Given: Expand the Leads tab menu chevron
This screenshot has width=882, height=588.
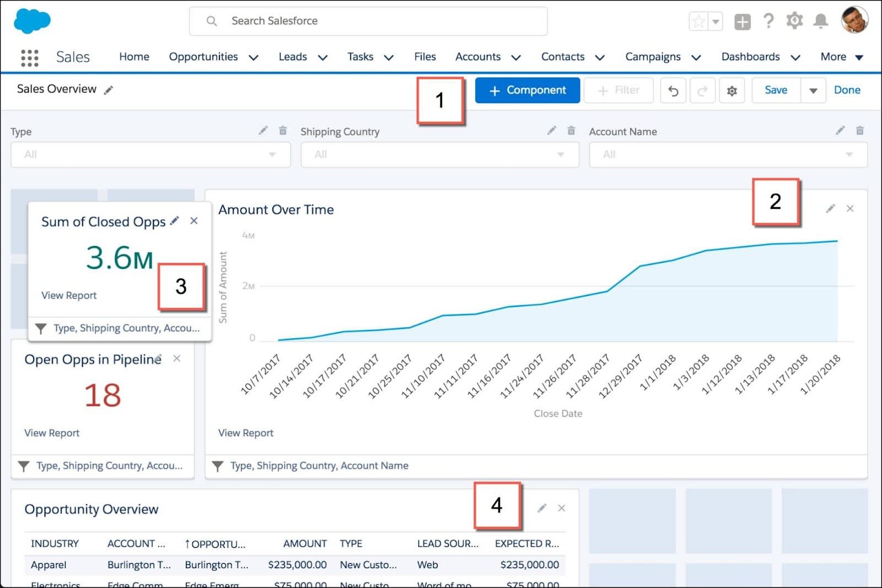Looking at the screenshot, I should point(323,57).
